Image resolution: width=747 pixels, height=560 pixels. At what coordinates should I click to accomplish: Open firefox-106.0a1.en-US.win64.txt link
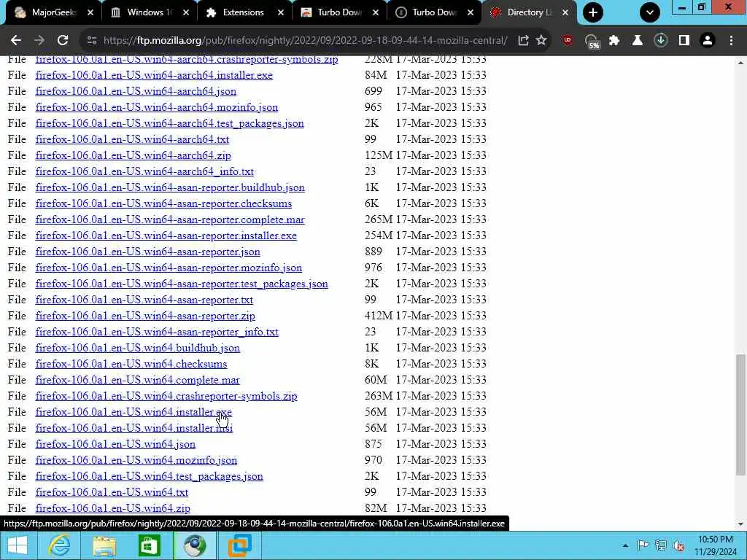tap(112, 492)
